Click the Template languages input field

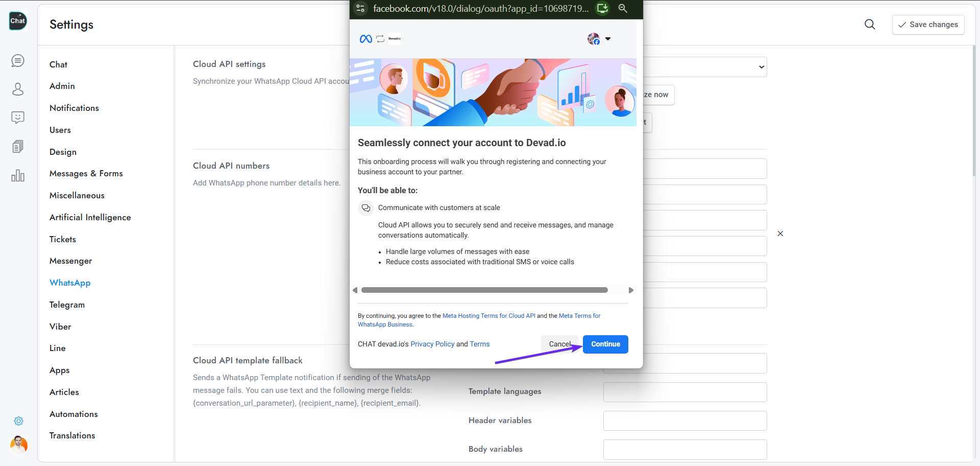point(684,392)
